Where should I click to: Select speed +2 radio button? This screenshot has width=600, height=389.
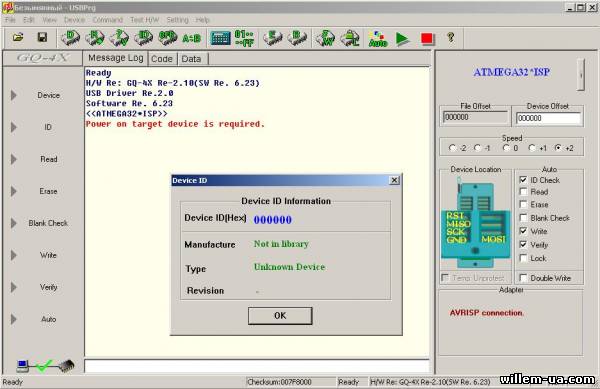coord(558,148)
